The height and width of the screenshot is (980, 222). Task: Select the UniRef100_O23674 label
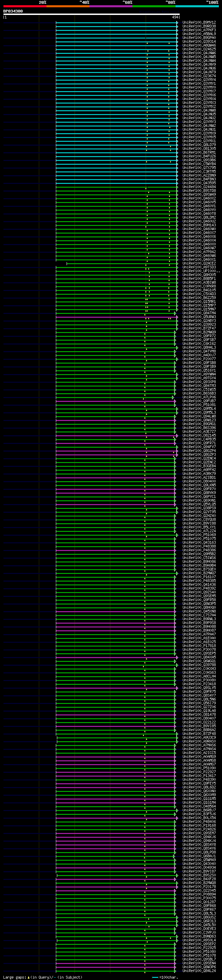pyautogui.click(x=199, y=76)
